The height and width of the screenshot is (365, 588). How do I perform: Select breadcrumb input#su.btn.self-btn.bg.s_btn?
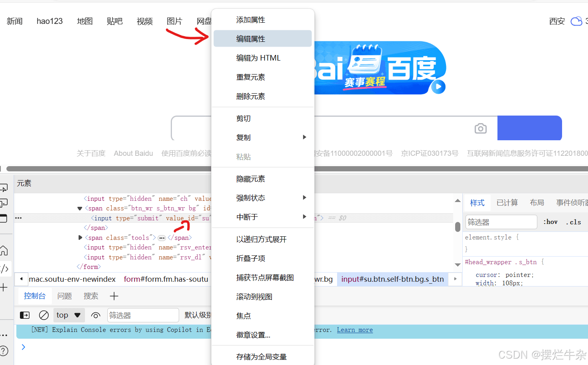[x=393, y=279]
